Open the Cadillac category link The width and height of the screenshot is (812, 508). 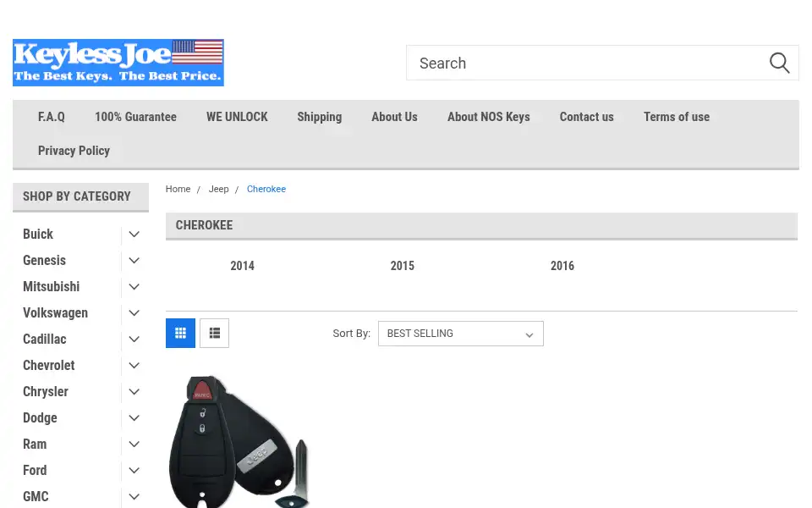point(45,339)
